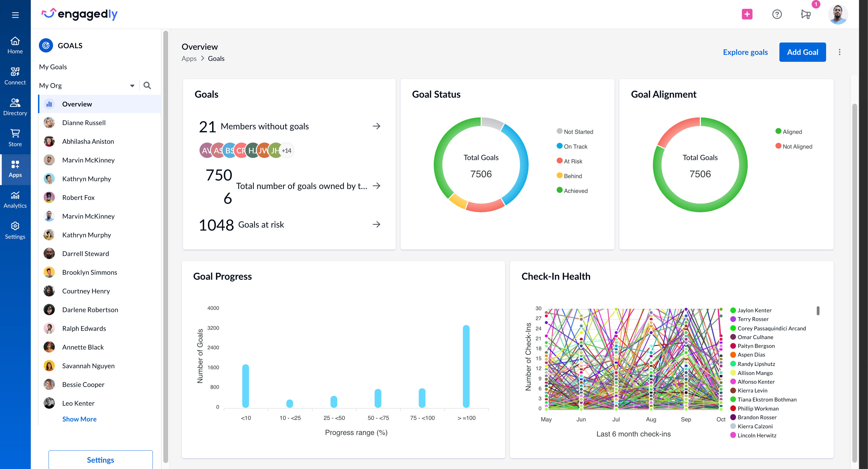Viewport: 868px width, 469px height.
Task: Open the help question mark icon
Action: [x=777, y=14]
